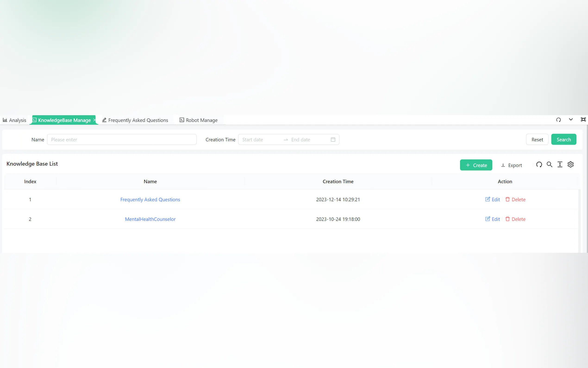
Task: Toggle fullscreen content icon in tab bar
Action: click(x=583, y=120)
